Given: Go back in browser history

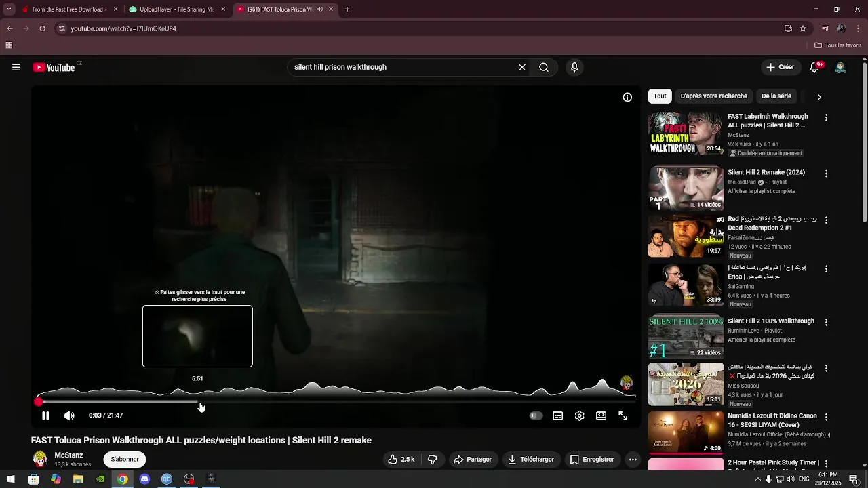Looking at the screenshot, I should (10, 28).
